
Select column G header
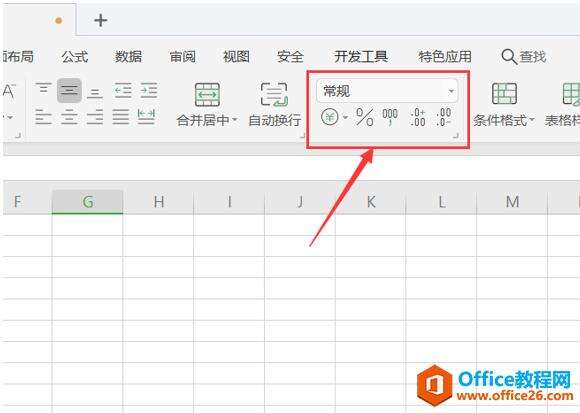87,202
